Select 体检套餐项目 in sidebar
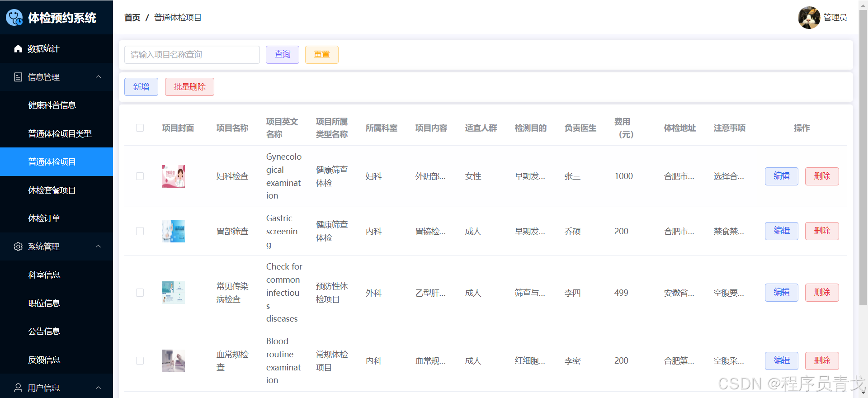868x398 pixels. [x=57, y=190]
